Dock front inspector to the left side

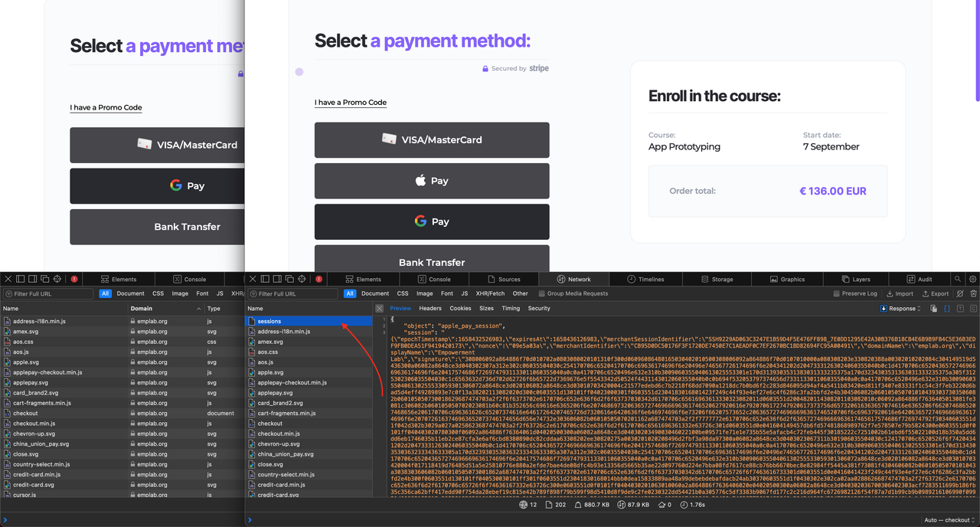[x=265, y=280]
